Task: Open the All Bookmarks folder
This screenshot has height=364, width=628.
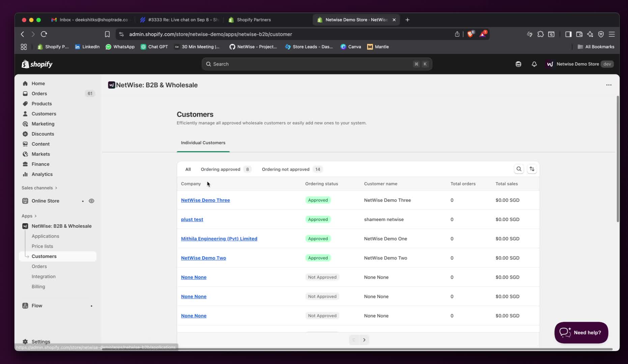Action: [596, 47]
